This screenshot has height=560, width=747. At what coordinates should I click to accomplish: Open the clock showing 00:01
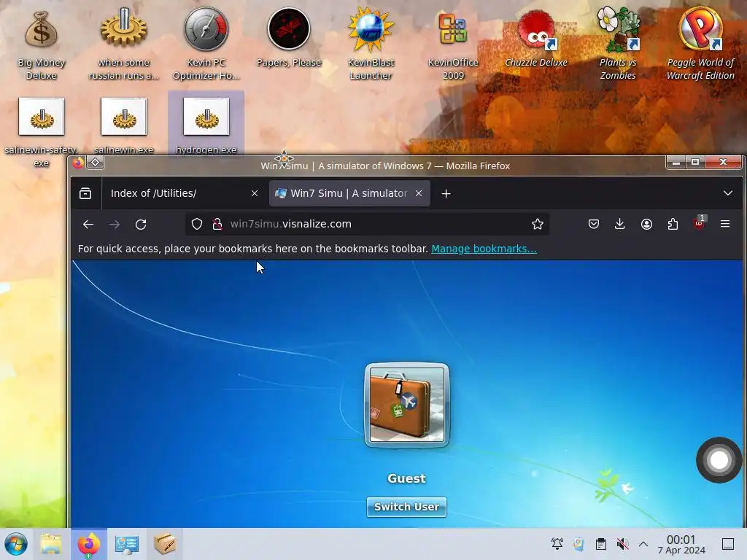(681, 544)
